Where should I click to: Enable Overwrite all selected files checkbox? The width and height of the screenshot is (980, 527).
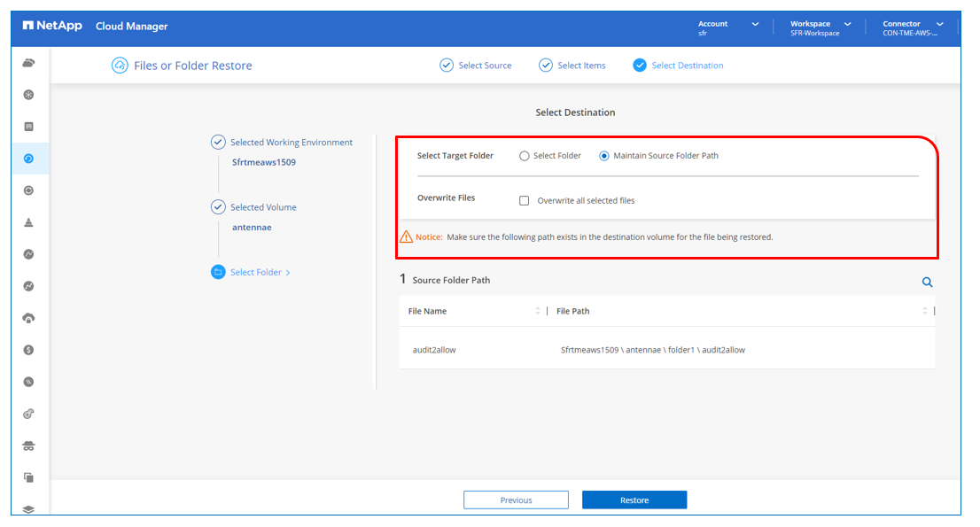pos(525,201)
